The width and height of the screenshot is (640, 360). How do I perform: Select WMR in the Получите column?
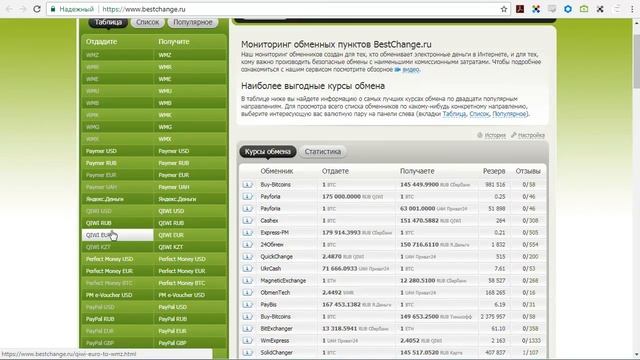click(190, 67)
